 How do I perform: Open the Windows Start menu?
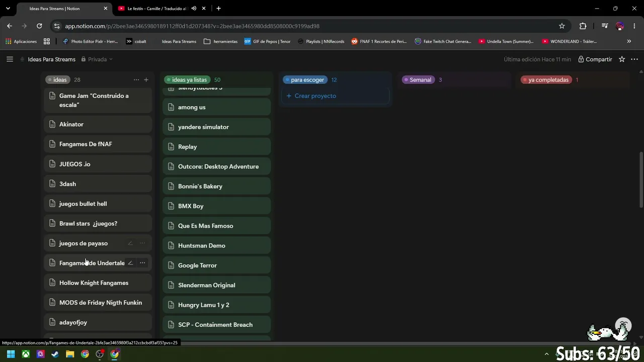[11, 354]
